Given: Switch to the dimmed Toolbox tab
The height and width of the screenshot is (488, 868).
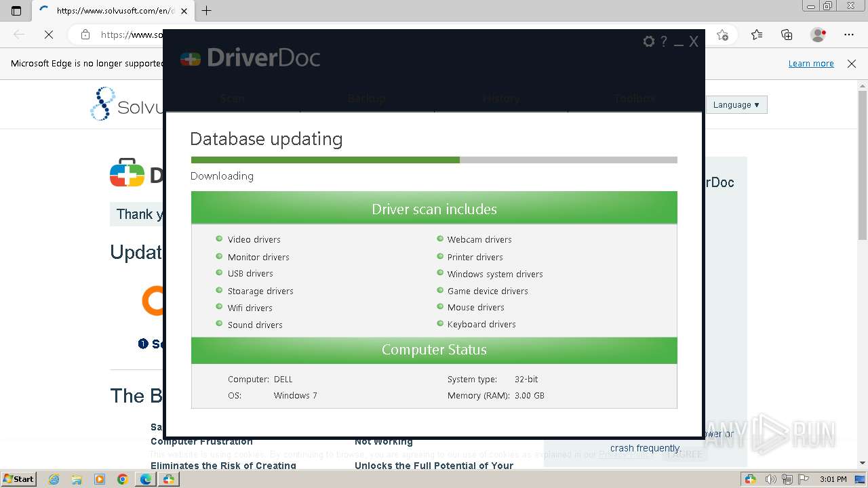Looking at the screenshot, I should 635,98.
